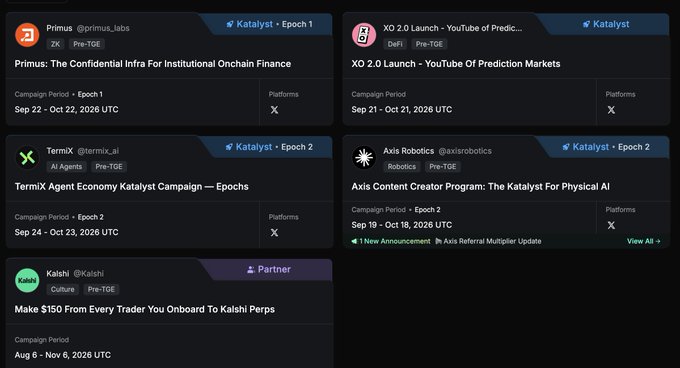Click the megaphone icon beside New Announcement

tap(354, 241)
